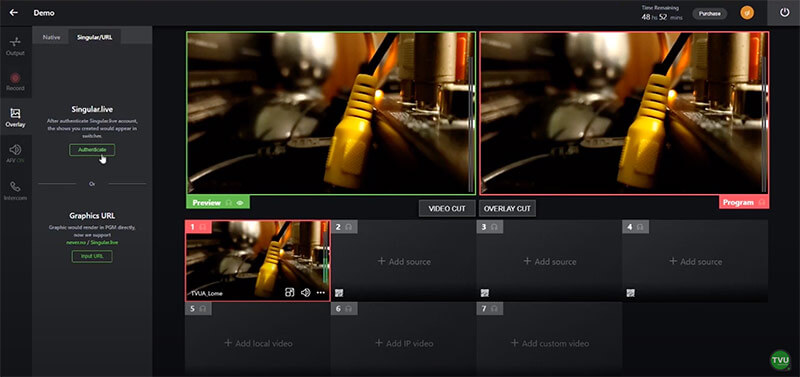Click the small grid icon in slot 2

(339, 293)
